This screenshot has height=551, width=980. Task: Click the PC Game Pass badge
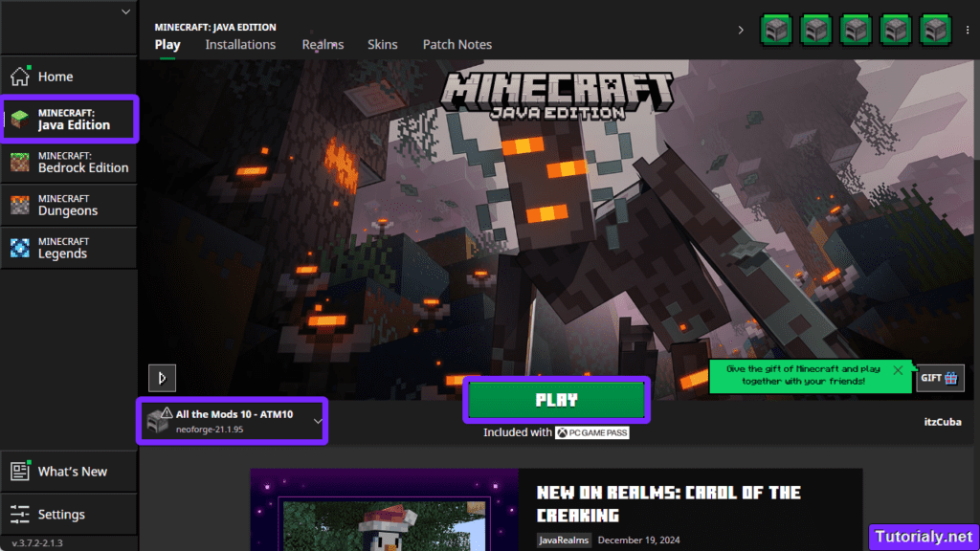click(591, 432)
